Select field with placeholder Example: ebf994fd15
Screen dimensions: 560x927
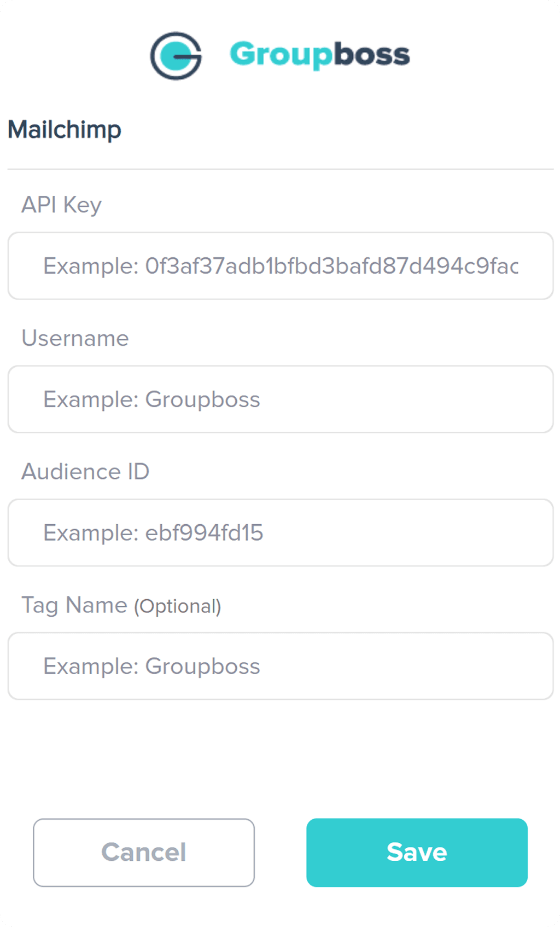coord(281,532)
